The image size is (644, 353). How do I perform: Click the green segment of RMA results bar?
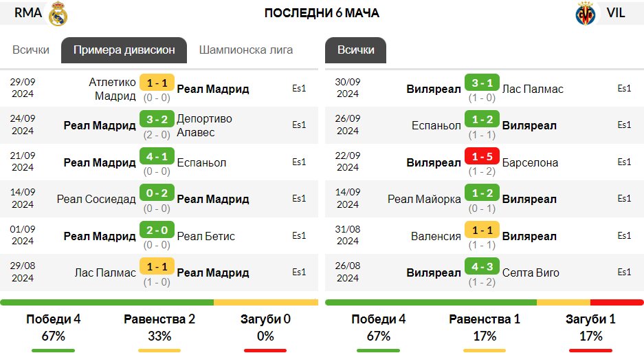(x=107, y=302)
